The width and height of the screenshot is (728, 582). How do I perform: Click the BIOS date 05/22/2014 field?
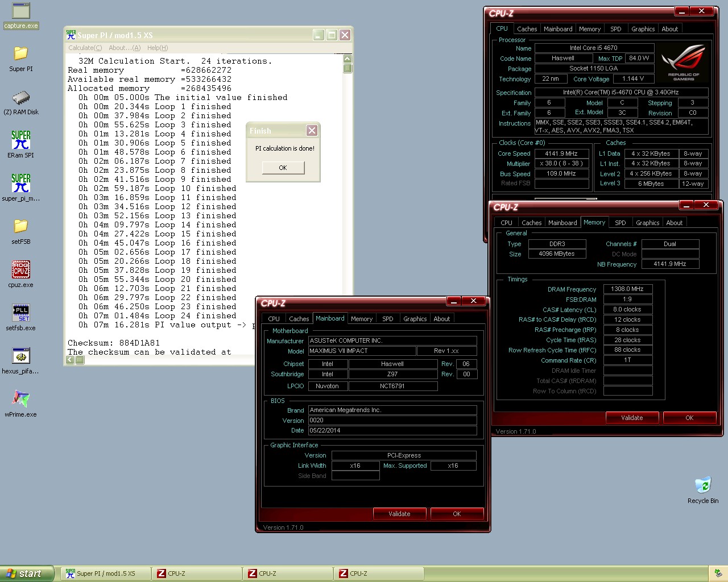coord(392,430)
